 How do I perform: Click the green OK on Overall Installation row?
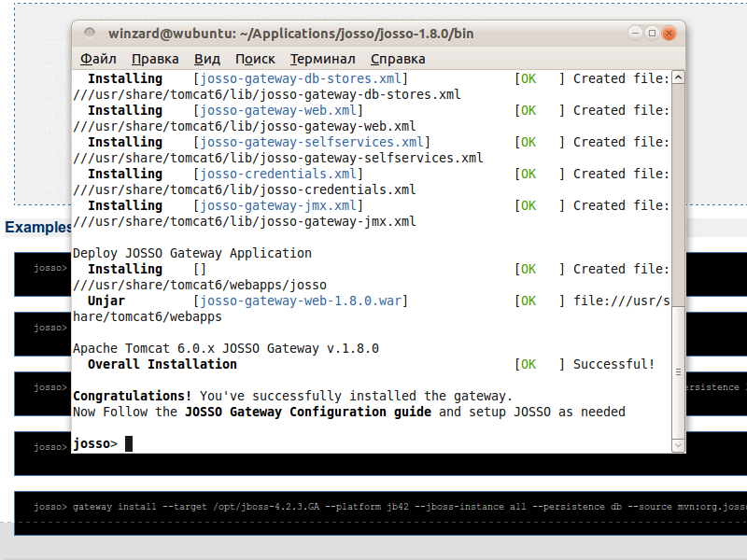(529, 364)
